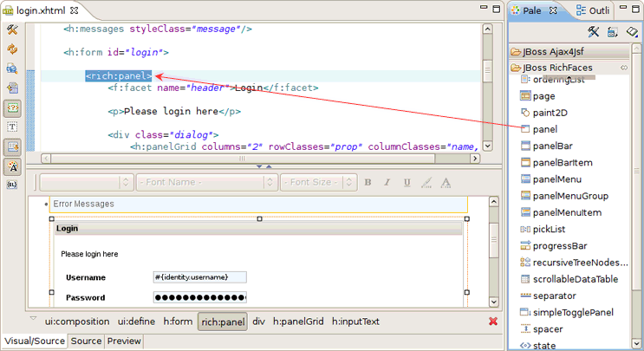Click source pane collapse down arrow
Image resolution: width=644 pixels, height=351 pixels.
[x=259, y=166]
